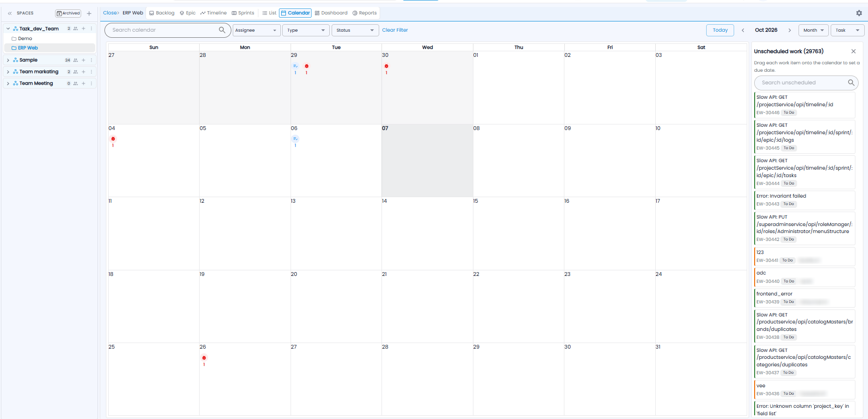Image resolution: width=868 pixels, height=419 pixels.
Task: Click the plus icon in the Tazk_dev_Team row
Action: pyautogui.click(x=83, y=29)
